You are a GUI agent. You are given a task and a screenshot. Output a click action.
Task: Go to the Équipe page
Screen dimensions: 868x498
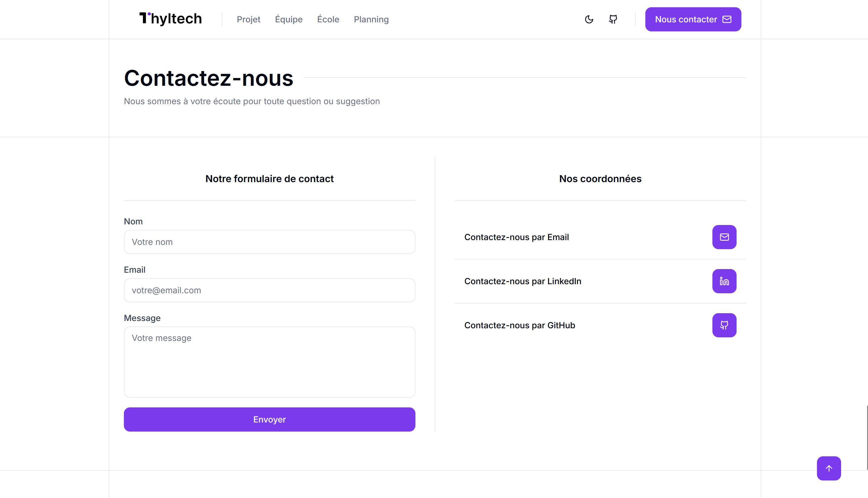[289, 20]
